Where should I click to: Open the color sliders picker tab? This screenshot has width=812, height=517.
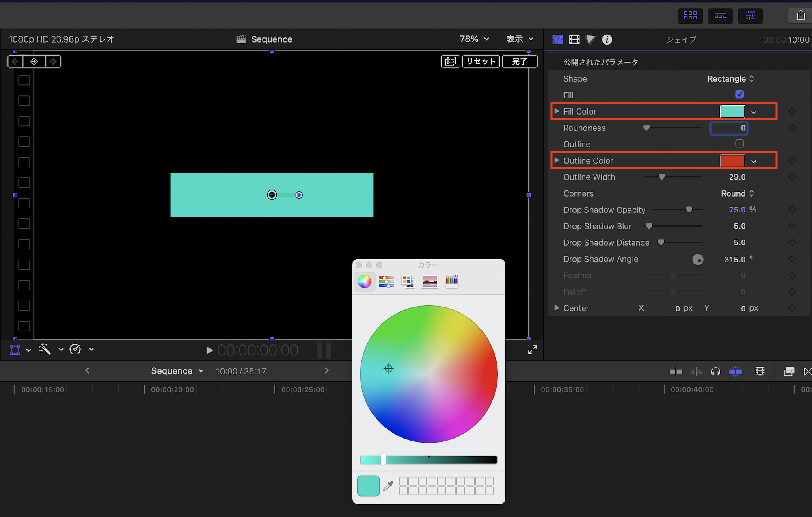[x=386, y=281]
